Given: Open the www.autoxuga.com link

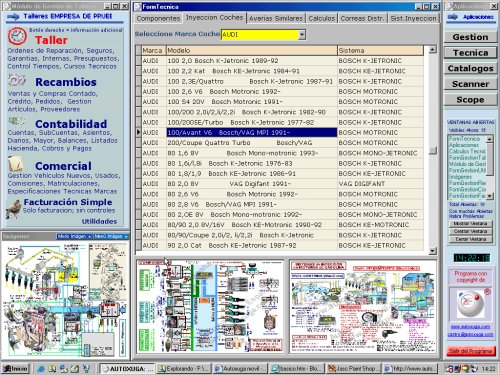Looking at the screenshot, I should [470, 327].
